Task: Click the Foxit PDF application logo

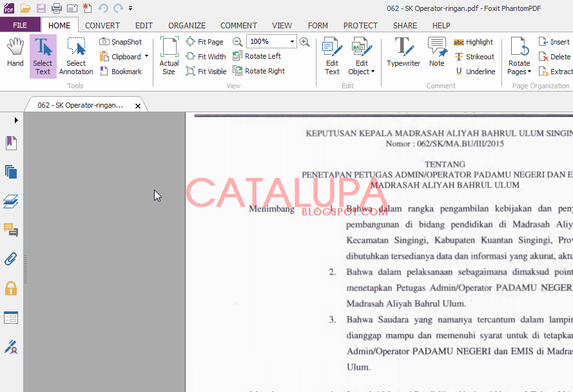Action: (9, 8)
